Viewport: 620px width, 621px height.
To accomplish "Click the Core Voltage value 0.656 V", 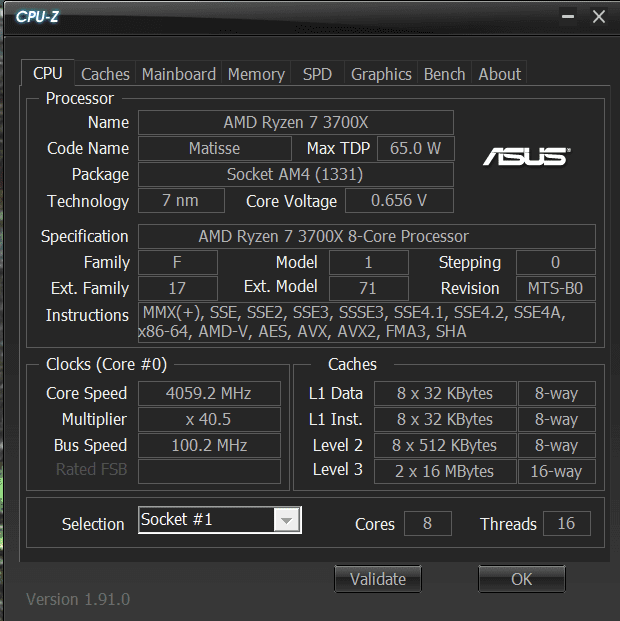I will (399, 200).
